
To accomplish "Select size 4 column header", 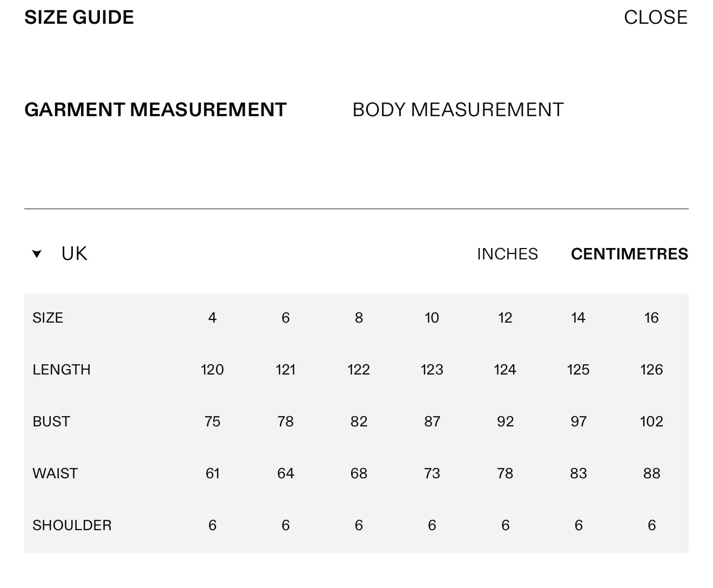I will pyautogui.click(x=212, y=318).
